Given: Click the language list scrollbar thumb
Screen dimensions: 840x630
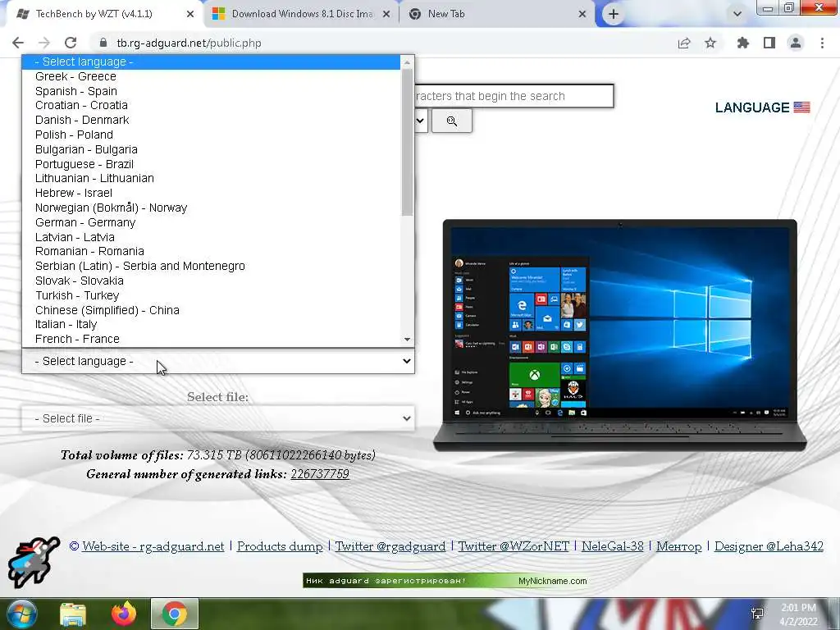Looking at the screenshot, I should [407, 143].
